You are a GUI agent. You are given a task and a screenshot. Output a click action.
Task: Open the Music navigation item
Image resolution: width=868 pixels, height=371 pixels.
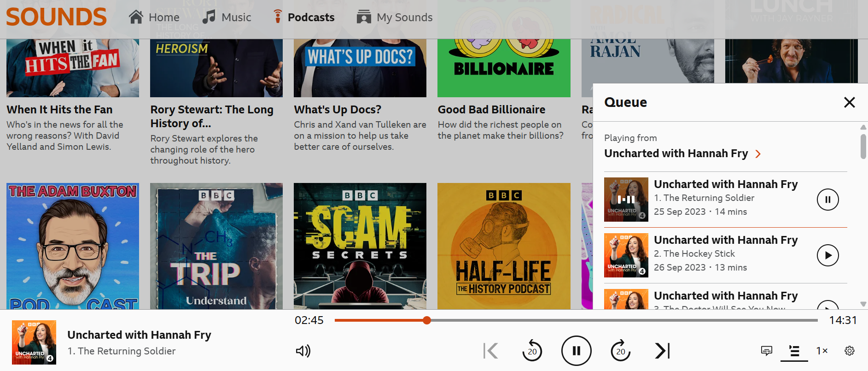point(227,18)
